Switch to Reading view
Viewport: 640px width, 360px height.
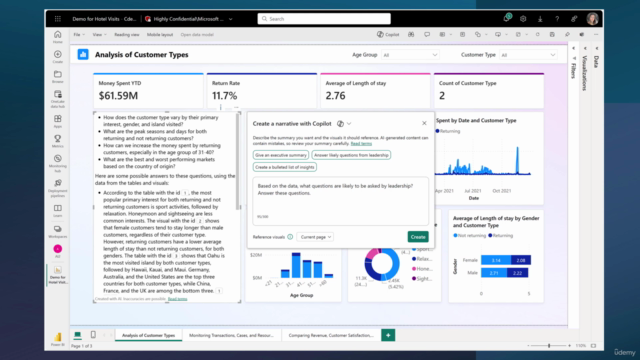point(127,35)
